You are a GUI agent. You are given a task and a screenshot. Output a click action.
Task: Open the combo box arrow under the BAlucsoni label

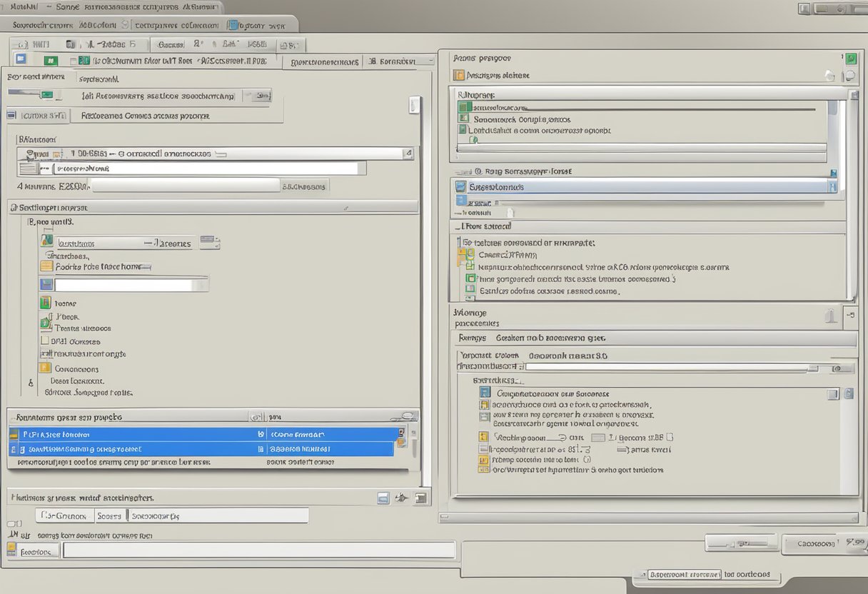pos(408,153)
